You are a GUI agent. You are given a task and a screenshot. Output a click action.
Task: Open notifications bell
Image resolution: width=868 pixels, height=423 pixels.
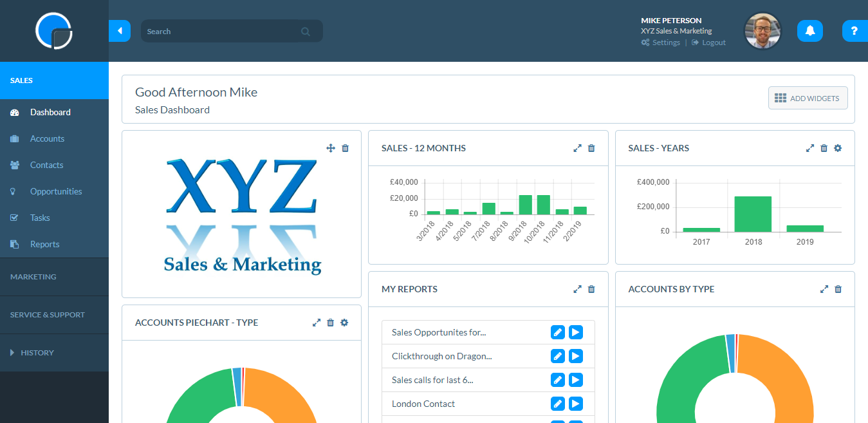click(810, 31)
